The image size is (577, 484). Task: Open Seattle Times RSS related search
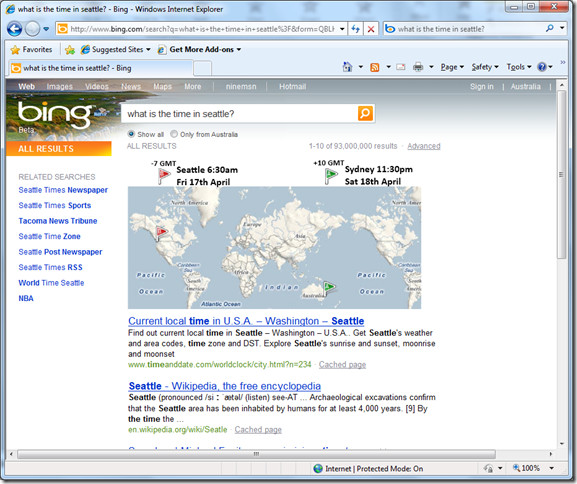point(50,267)
